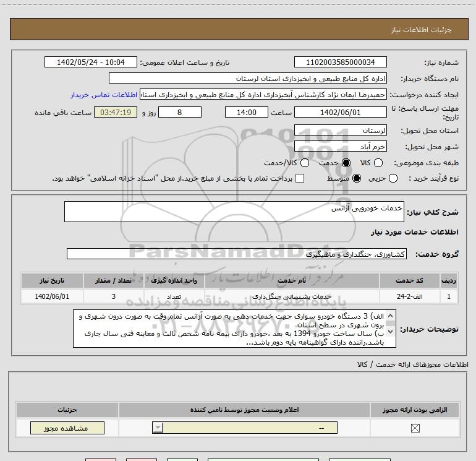Click the service group field کشاورزی، جنگلداری و ماهیگیری

237,254
